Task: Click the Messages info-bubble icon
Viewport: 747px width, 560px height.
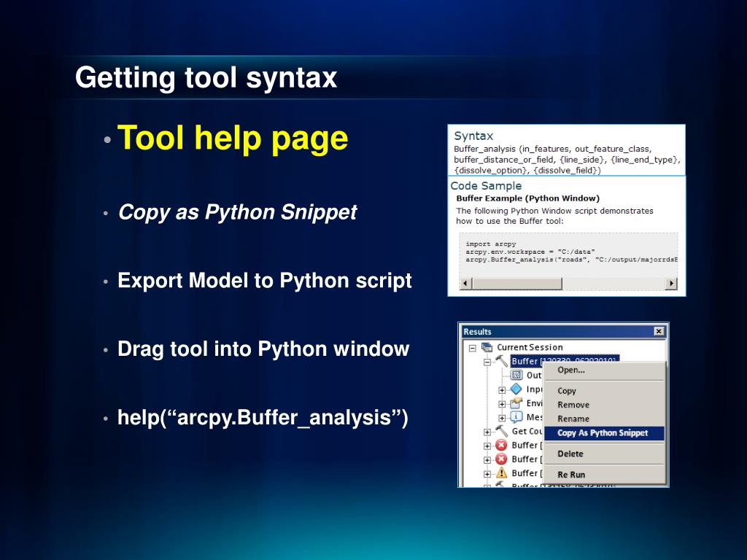Action: tap(516, 417)
